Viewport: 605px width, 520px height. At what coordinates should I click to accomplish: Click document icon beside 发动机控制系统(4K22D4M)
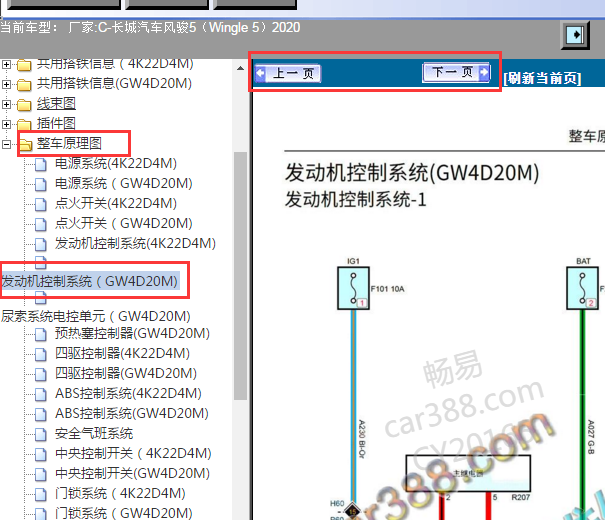41,245
